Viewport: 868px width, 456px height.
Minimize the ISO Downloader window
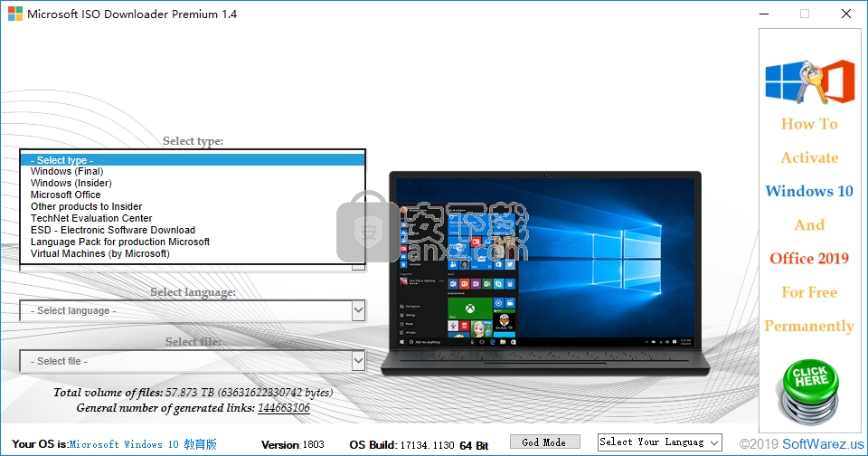coord(764,14)
